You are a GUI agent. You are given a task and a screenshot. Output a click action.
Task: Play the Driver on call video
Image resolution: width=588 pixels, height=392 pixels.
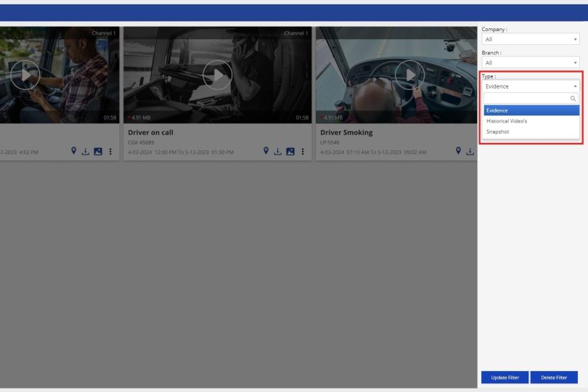(x=217, y=74)
